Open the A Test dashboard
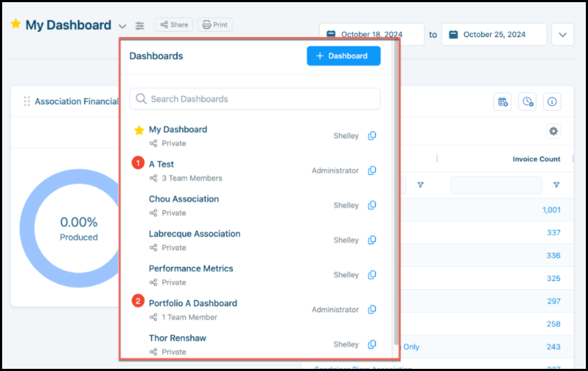588x371 pixels. click(161, 164)
